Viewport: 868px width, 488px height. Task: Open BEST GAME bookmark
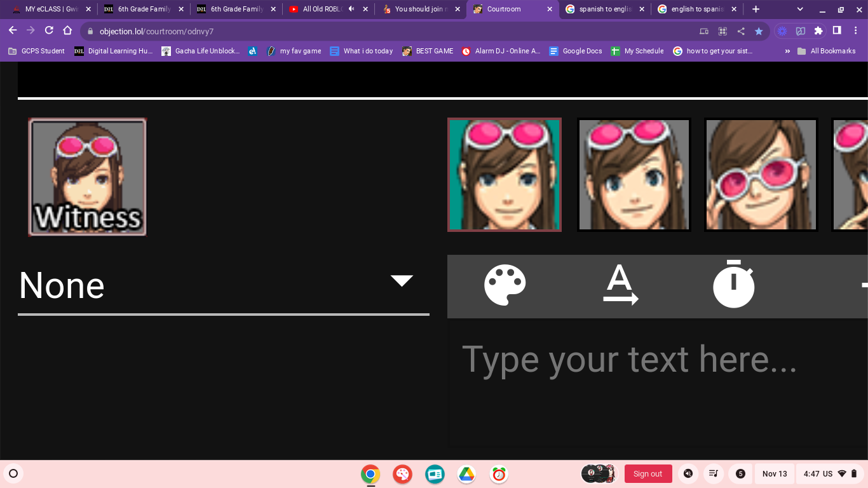(428, 51)
